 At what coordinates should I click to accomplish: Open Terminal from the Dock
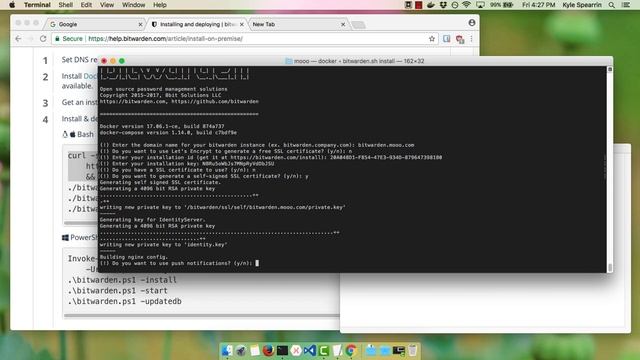point(282,350)
